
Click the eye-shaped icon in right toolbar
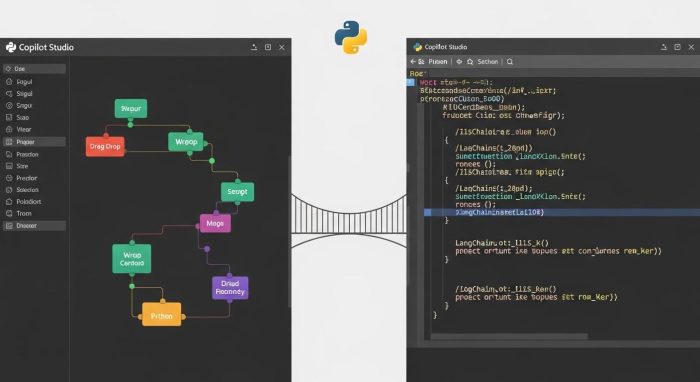[459, 62]
